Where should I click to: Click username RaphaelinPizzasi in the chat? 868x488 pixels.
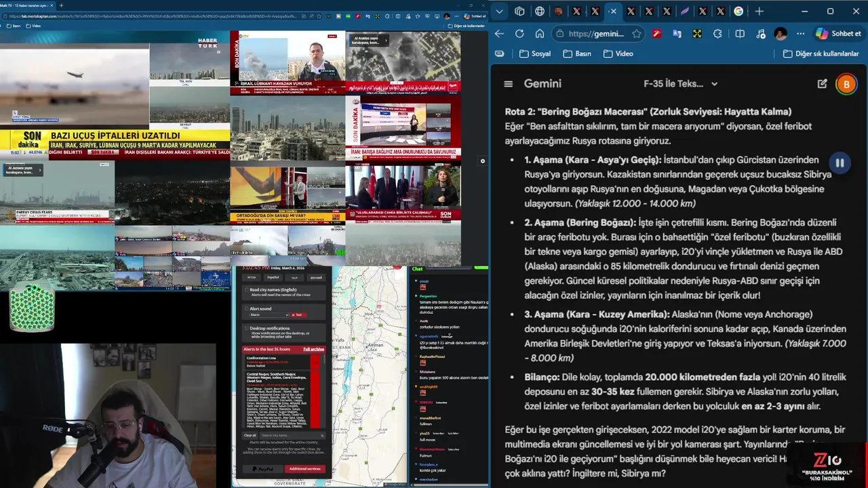[x=432, y=356]
